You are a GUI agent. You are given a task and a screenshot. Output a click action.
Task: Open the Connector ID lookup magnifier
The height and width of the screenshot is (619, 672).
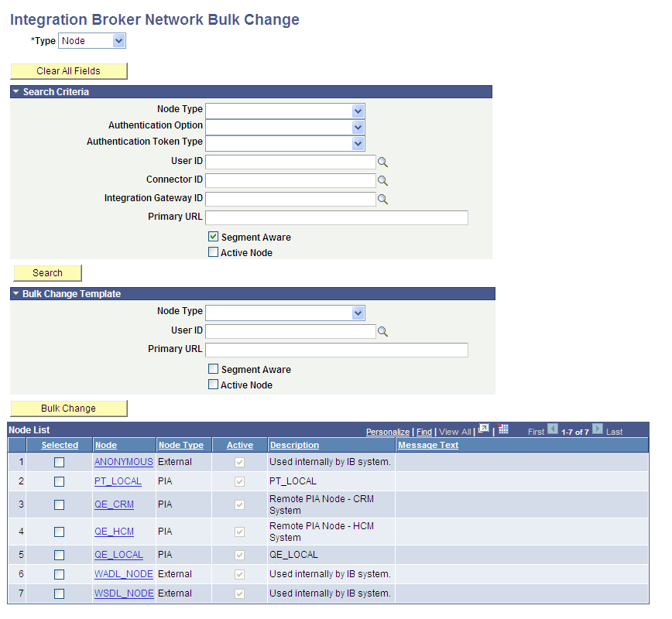tap(382, 180)
